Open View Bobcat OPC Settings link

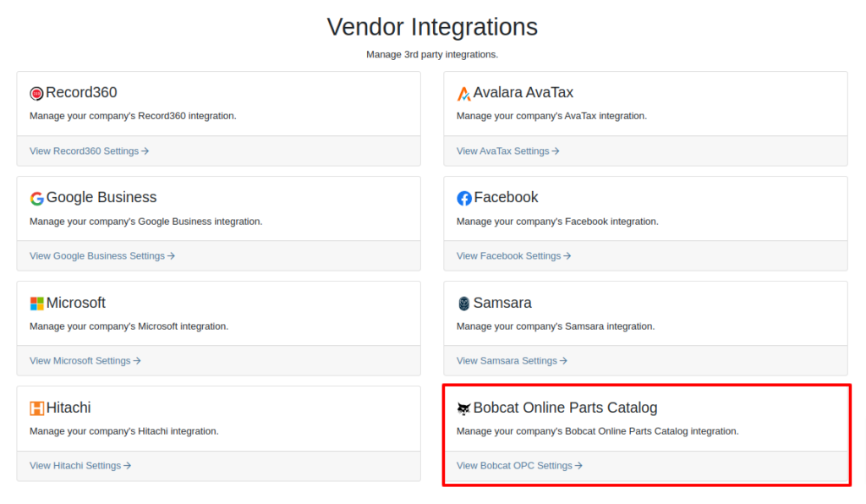pyautogui.click(x=519, y=465)
